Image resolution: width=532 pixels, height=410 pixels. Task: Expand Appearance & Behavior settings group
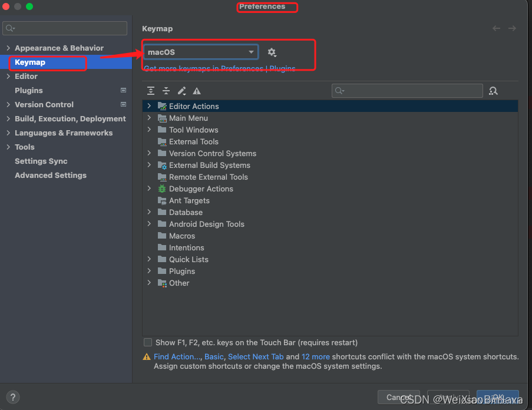8,48
